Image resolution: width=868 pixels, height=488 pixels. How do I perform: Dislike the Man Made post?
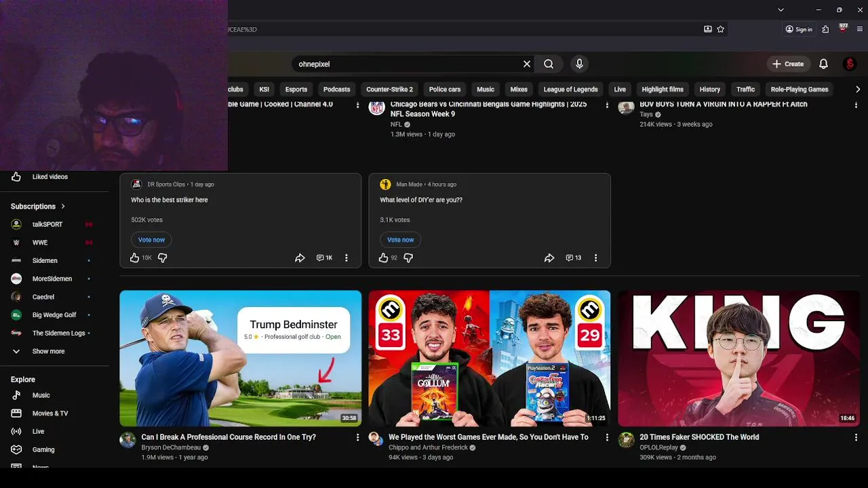(x=408, y=258)
